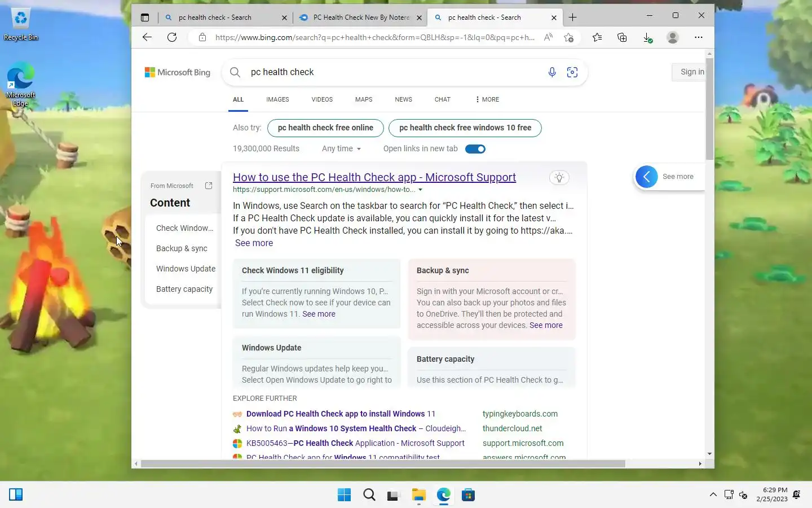Open Edge Settings and more menu

point(699,37)
